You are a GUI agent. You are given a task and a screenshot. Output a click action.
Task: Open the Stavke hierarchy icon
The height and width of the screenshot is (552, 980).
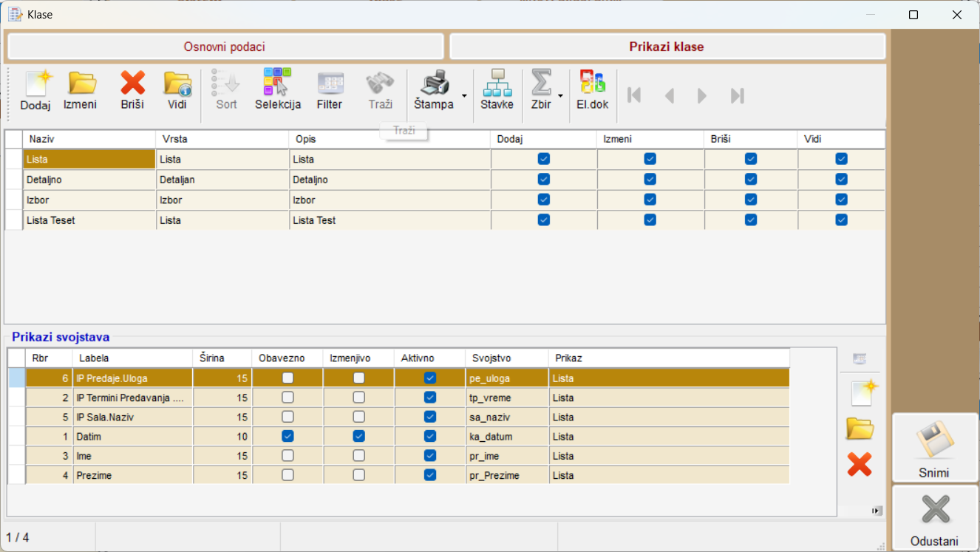497,91
